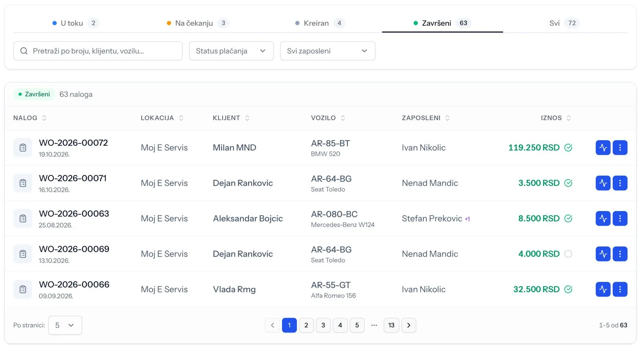Screen dimensions: 644x347
Task: Switch to the Na čekanju tab
Action: 198,23
